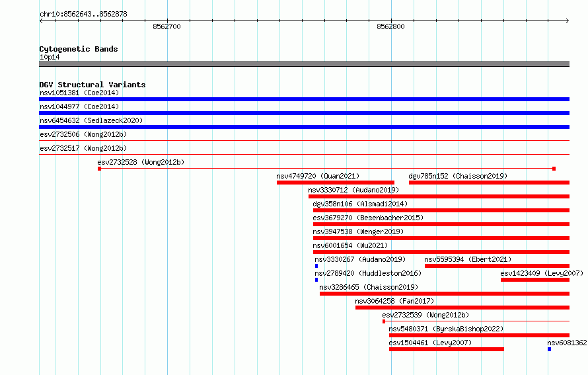Click the right arrow on the ruler

tap(568, 21)
